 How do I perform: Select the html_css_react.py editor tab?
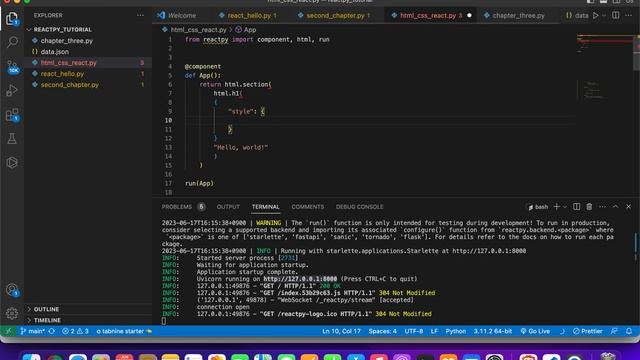(431, 16)
